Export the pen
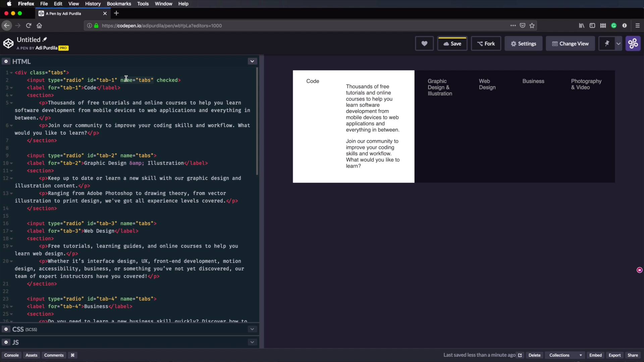This screenshot has height=362, width=644. click(615, 355)
